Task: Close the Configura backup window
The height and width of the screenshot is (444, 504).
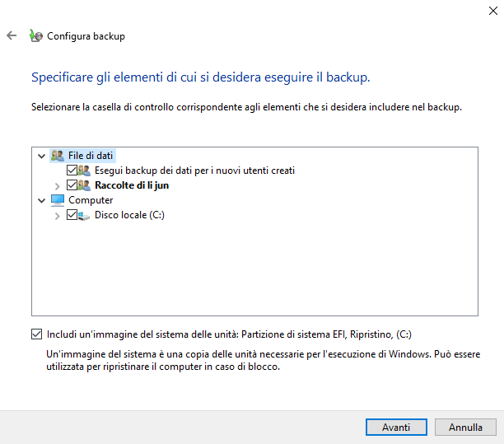Action: [491, 8]
